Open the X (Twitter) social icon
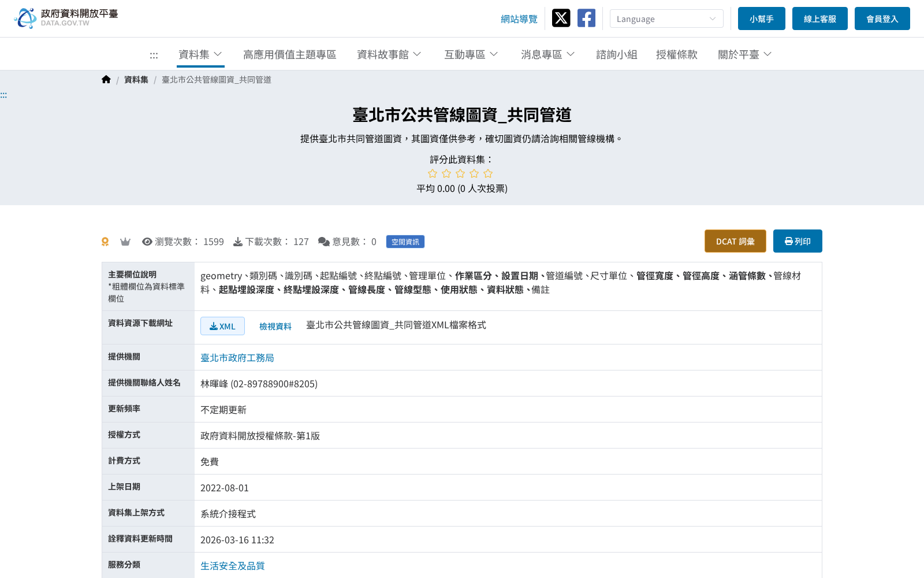Viewport: 924px width, 578px height. click(561, 18)
